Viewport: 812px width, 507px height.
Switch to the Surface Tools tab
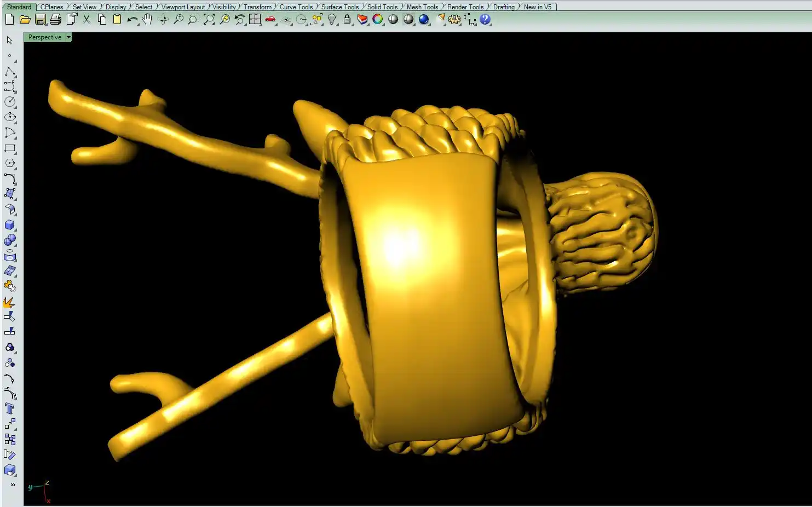[x=339, y=7]
